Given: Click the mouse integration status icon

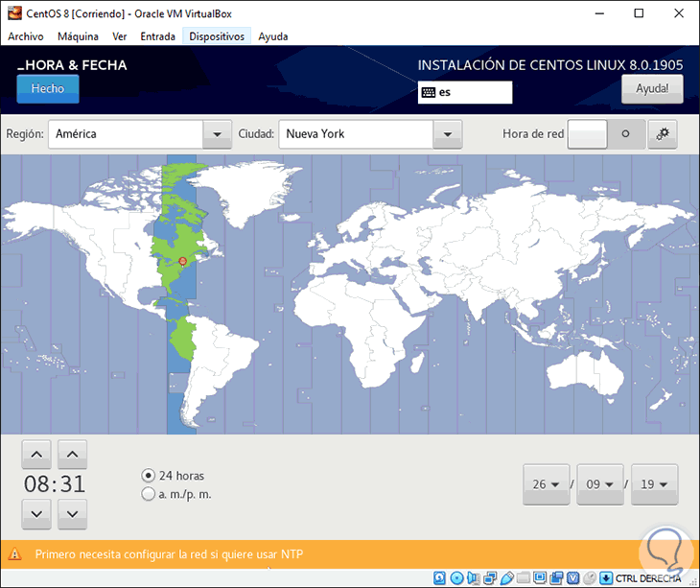Looking at the screenshot, I should pyautogui.click(x=590, y=578).
